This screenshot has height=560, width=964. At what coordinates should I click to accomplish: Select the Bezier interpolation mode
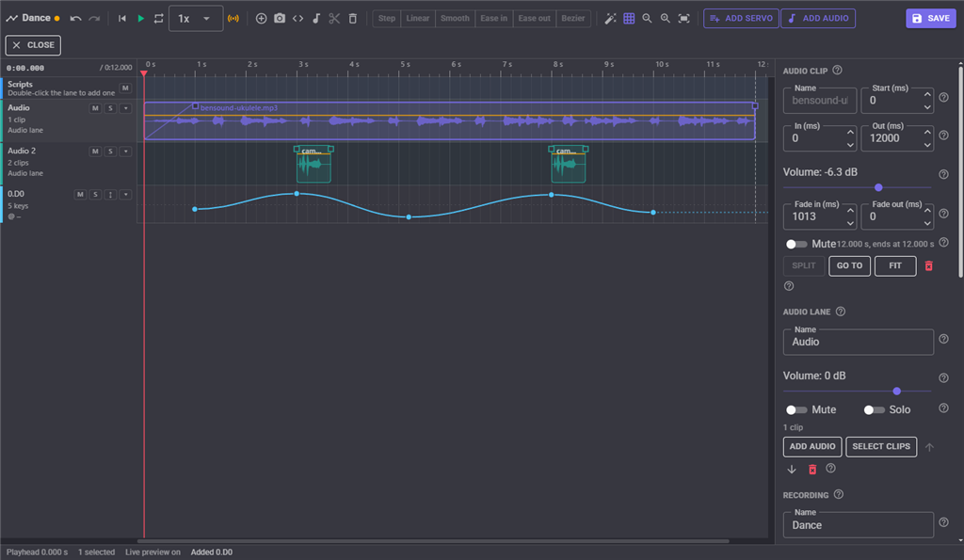point(573,19)
